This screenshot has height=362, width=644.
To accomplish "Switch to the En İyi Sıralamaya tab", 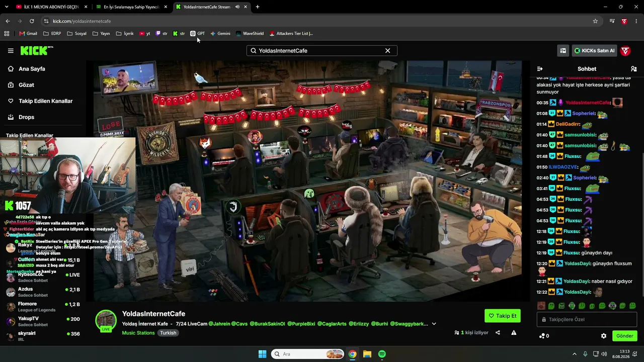I will point(131,7).
